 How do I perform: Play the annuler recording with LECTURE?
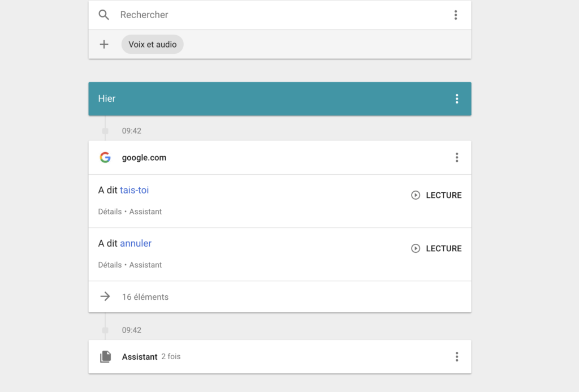coord(436,248)
